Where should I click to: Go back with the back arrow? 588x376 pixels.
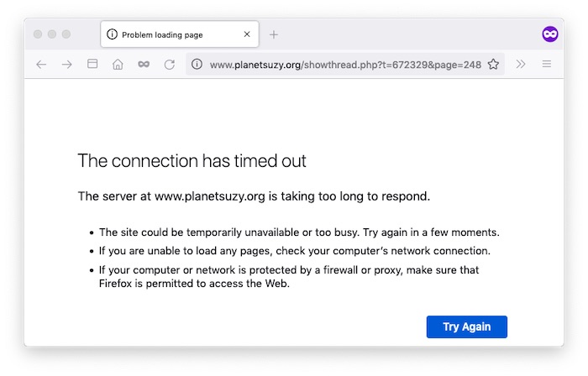click(41, 65)
